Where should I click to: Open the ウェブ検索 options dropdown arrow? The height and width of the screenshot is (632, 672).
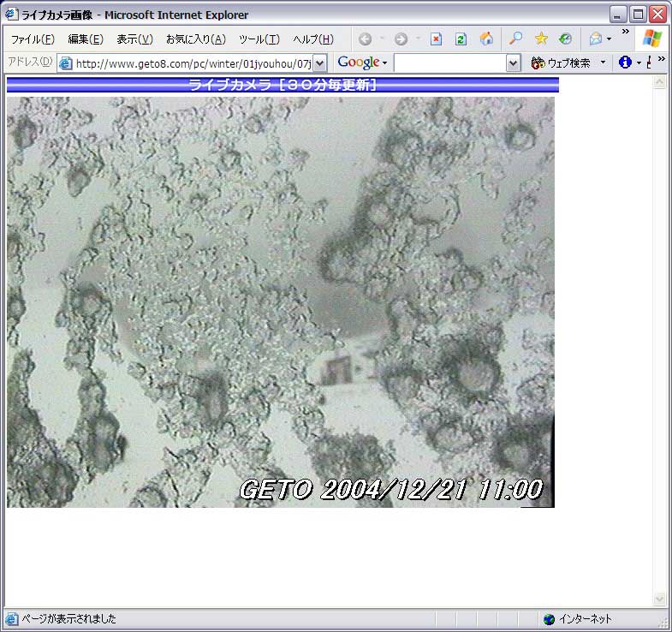click(x=603, y=63)
